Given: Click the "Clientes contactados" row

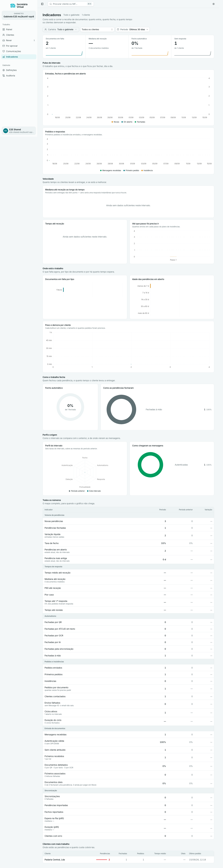Looking at the screenshot, I should click(128, 696).
